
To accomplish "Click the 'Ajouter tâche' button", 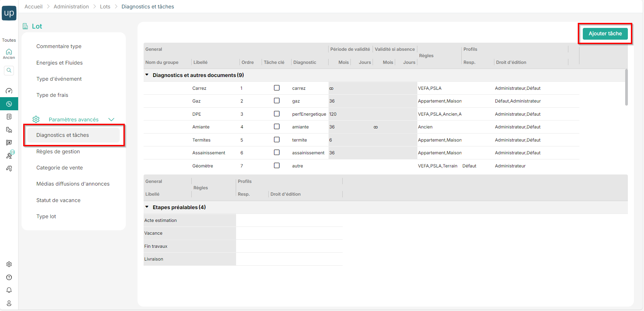I will point(605,34).
